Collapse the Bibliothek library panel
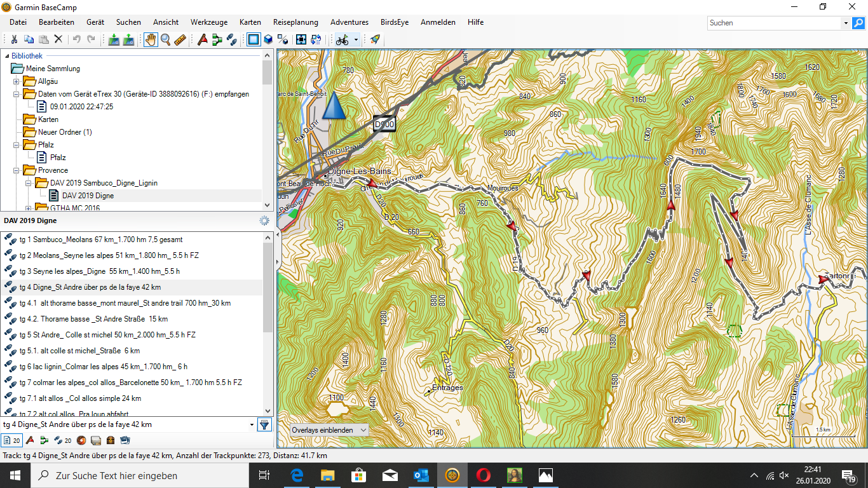The width and height of the screenshot is (868, 488). point(6,56)
